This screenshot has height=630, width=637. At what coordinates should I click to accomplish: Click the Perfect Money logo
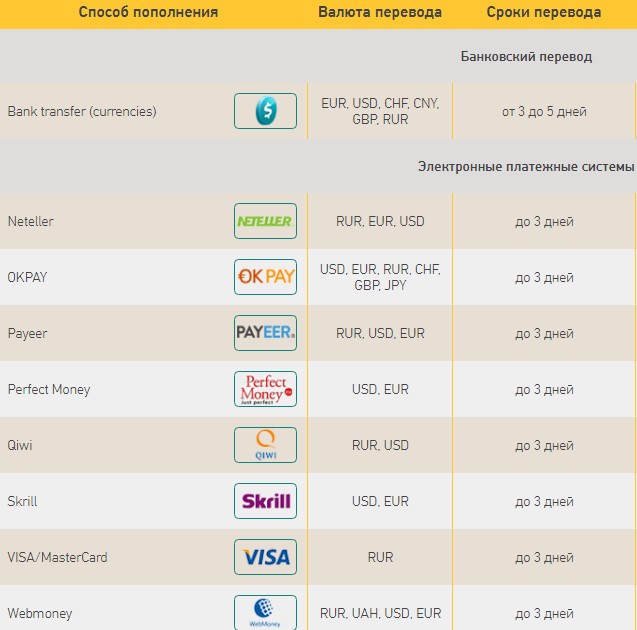pyautogui.click(x=265, y=389)
